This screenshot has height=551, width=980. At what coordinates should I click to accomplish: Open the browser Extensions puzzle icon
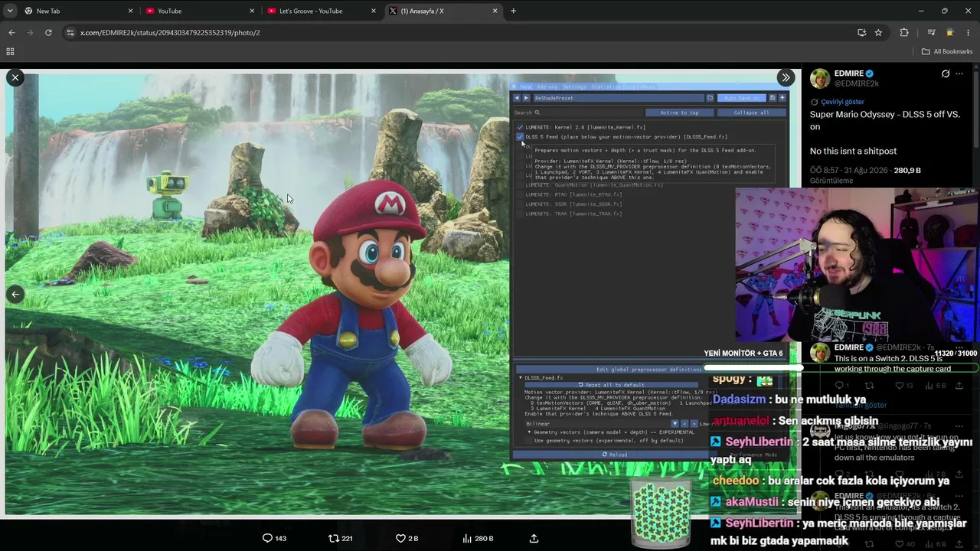click(x=904, y=32)
